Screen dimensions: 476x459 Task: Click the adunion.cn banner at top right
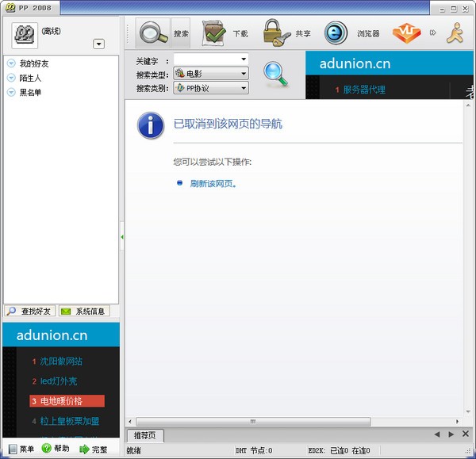pos(390,63)
